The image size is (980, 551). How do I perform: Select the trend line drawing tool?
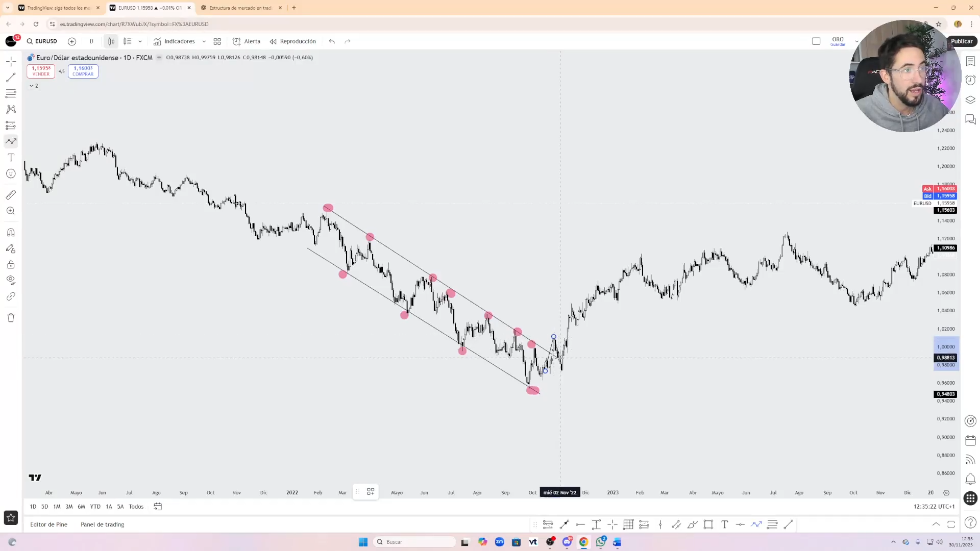(x=11, y=78)
